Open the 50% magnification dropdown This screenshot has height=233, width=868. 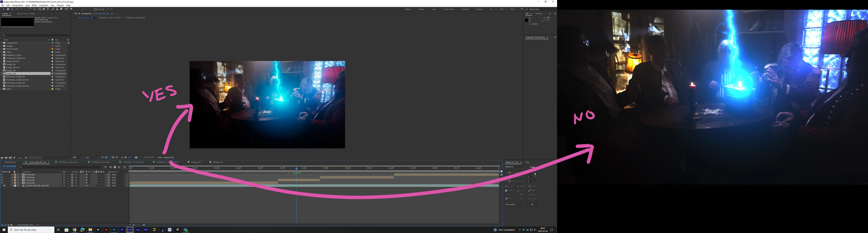pos(77,157)
